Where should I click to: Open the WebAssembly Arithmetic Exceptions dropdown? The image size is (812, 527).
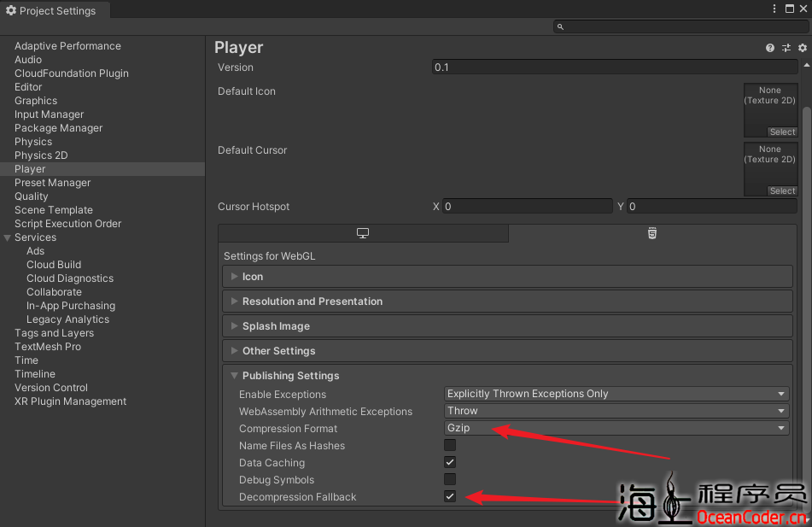(616, 411)
